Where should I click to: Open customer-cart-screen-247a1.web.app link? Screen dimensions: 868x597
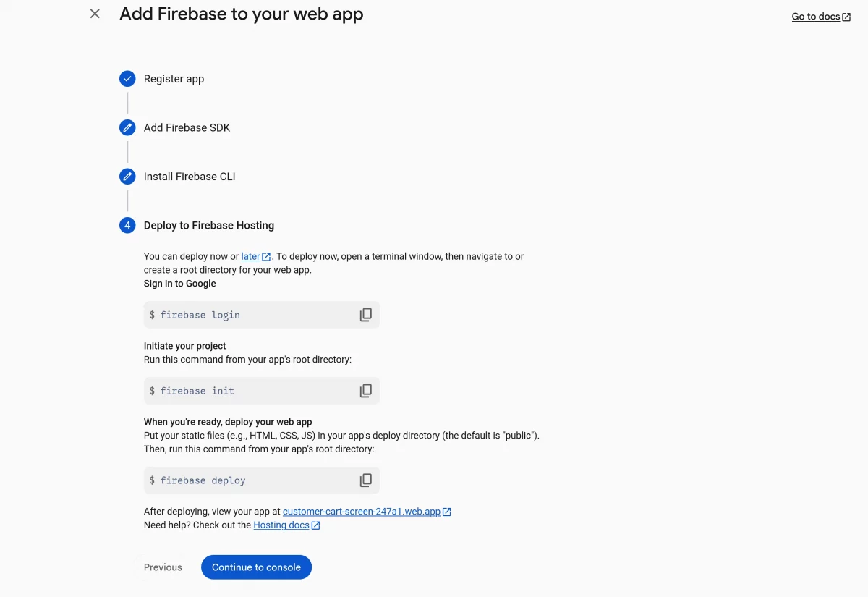[361, 512]
